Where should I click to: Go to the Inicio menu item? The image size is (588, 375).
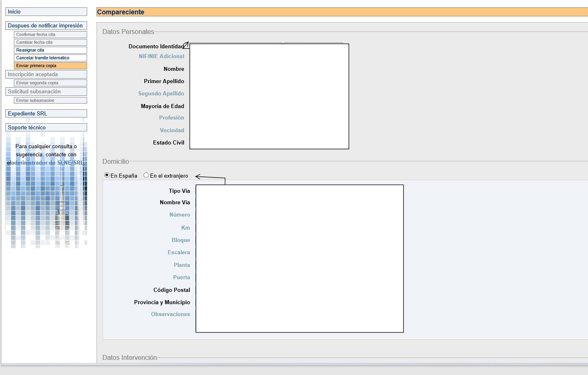click(46, 12)
